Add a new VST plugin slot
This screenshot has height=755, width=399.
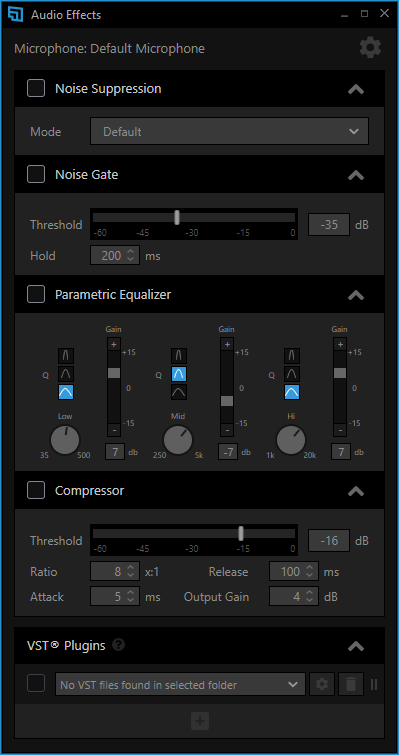click(200, 721)
